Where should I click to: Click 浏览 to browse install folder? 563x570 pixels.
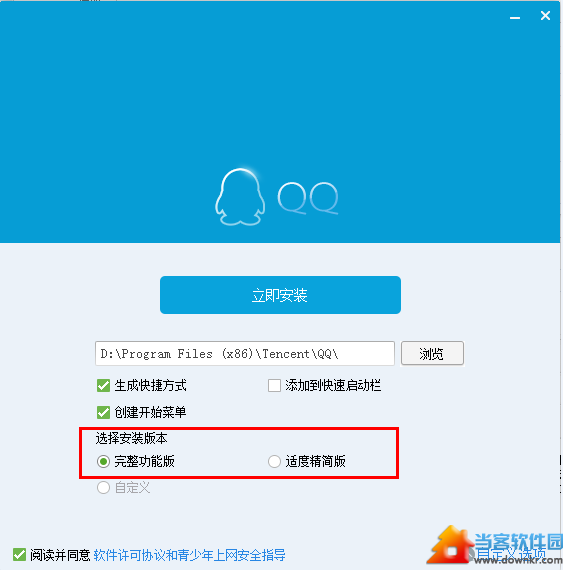point(432,353)
